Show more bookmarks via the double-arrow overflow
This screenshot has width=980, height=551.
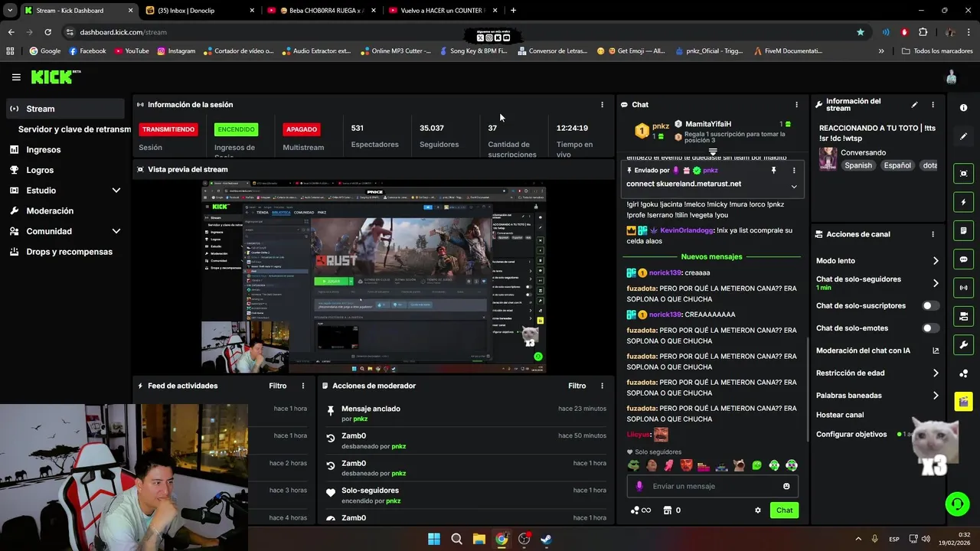(x=881, y=51)
